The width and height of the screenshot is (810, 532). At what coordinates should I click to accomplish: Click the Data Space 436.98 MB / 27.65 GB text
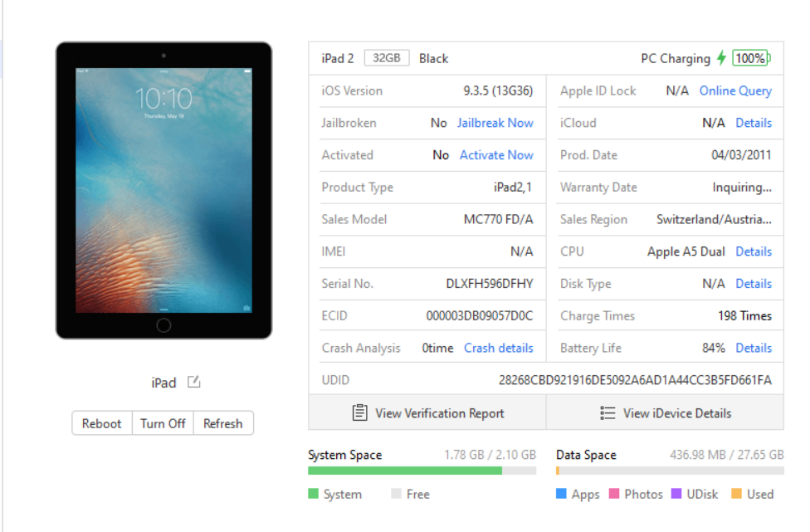(x=727, y=455)
